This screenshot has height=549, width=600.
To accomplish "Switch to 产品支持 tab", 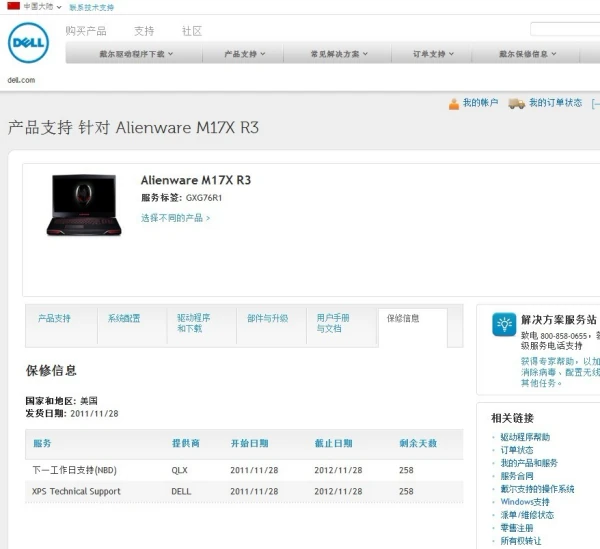I will pos(54,318).
